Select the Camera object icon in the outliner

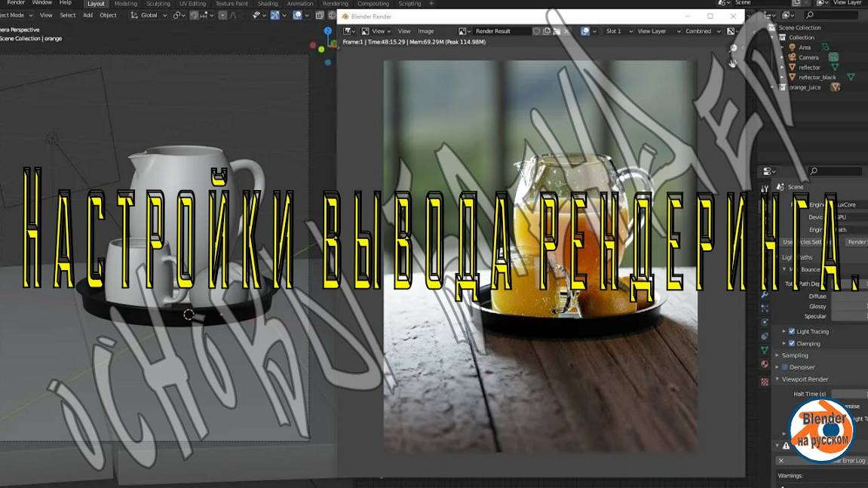[x=793, y=57]
